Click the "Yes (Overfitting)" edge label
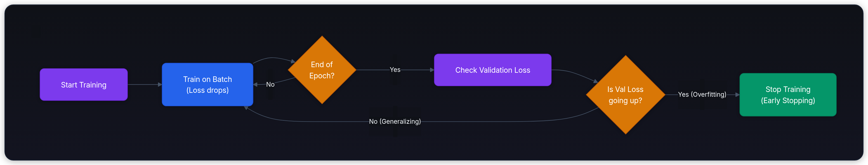Screen dimensions: 868x165 tap(702, 94)
